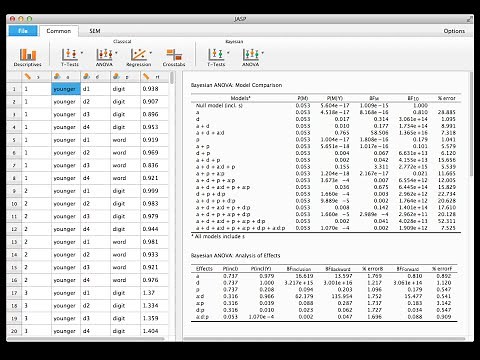The width and height of the screenshot is (480, 360).
Task: Select the cell with value 1.404
Action: tap(154, 331)
